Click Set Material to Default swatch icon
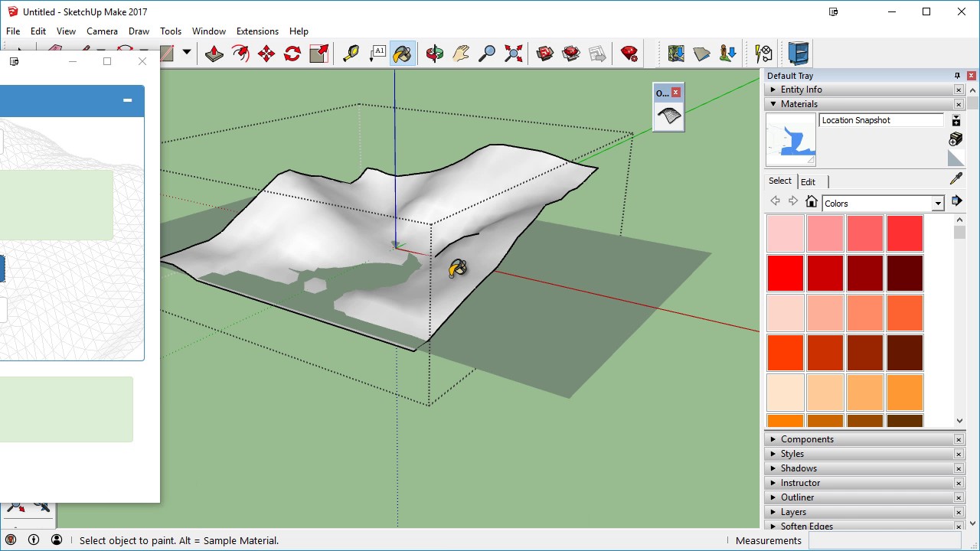Screen dimensions: 980x551 pyautogui.click(x=955, y=158)
